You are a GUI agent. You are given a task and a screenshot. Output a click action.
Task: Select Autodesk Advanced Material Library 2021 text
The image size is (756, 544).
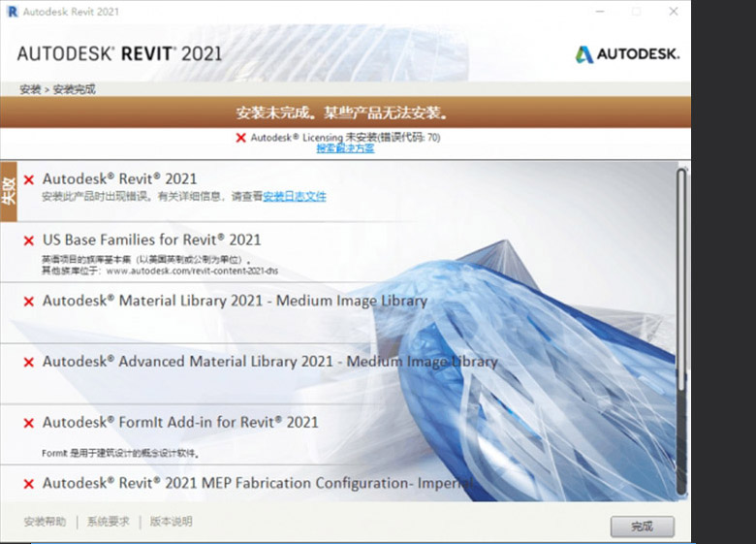click(x=270, y=362)
